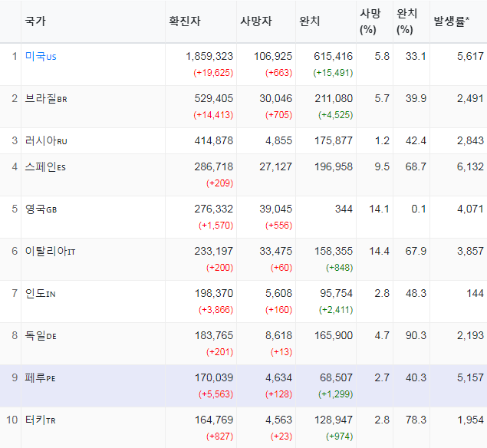This screenshot has height=448, width=487.
Task: Click Brazil daily increase (+14,413)
Action: (x=213, y=115)
